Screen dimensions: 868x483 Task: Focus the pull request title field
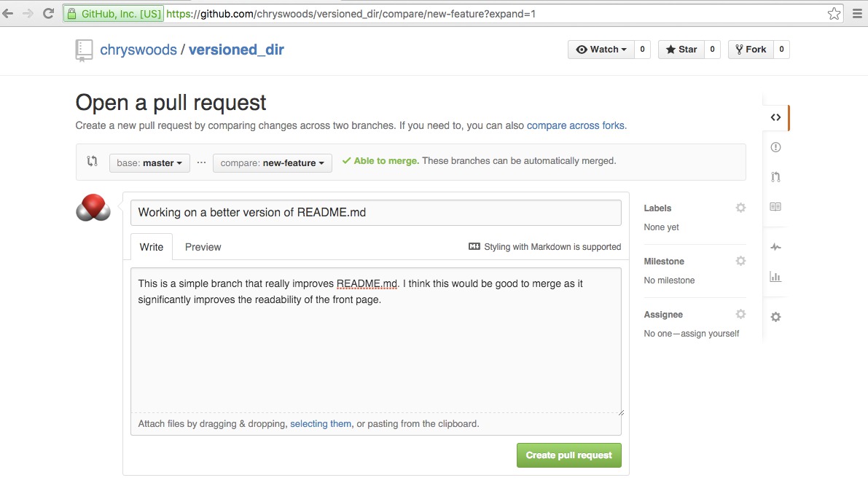(x=376, y=213)
